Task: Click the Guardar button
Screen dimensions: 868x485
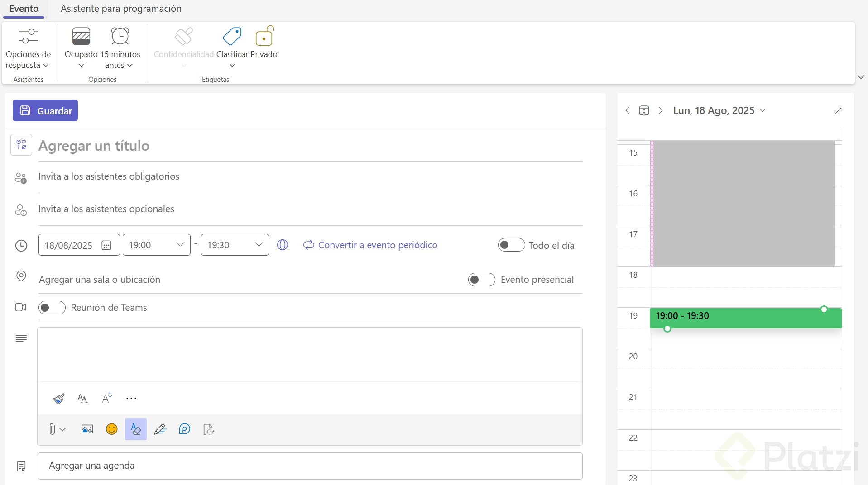Action: coord(45,110)
